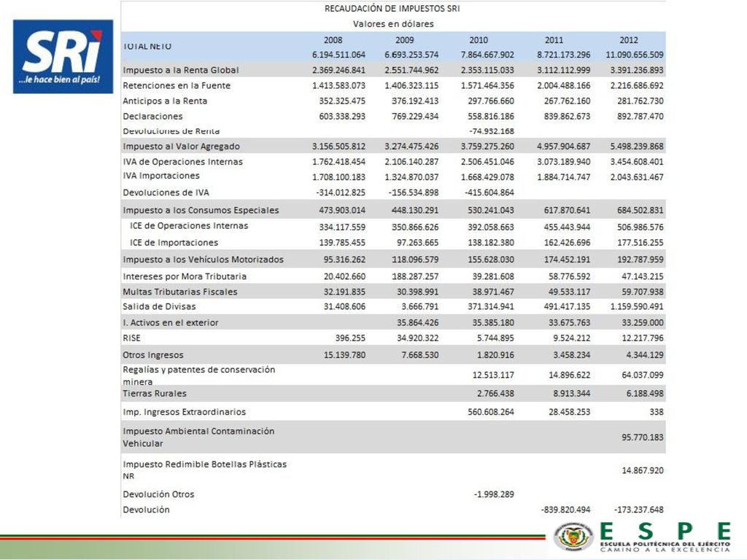
Task: Click 'Multas Tributarias Fiscales' label
Action: coord(179,292)
